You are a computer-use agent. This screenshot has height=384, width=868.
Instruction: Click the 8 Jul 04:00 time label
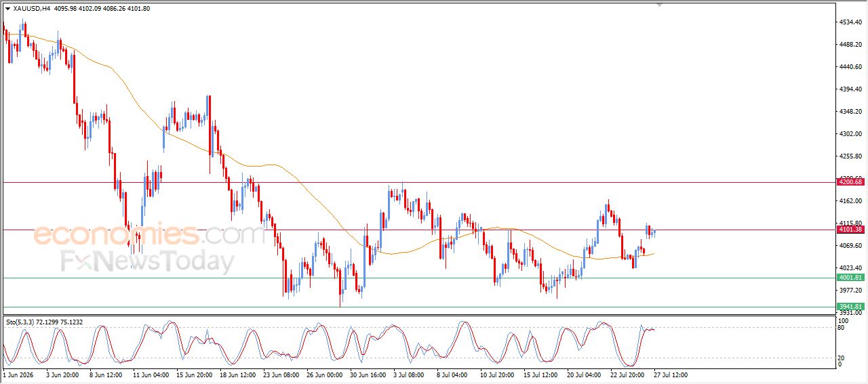tap(452, 375)
